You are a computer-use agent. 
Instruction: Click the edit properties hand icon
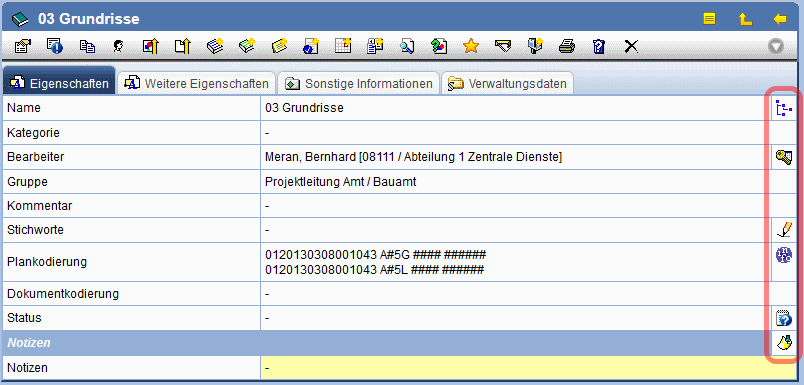23,46
